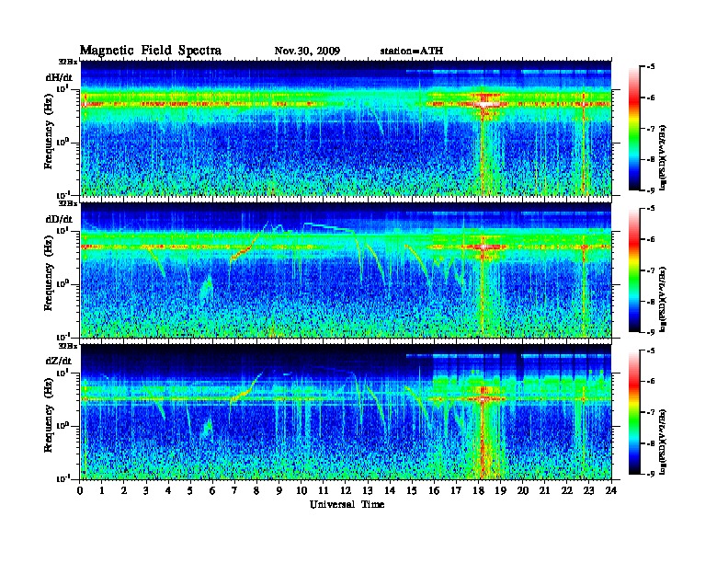This screenshot has height=563, width=728.
Task: Click hour tick label "14" on time axis
Action: point(390,491)
